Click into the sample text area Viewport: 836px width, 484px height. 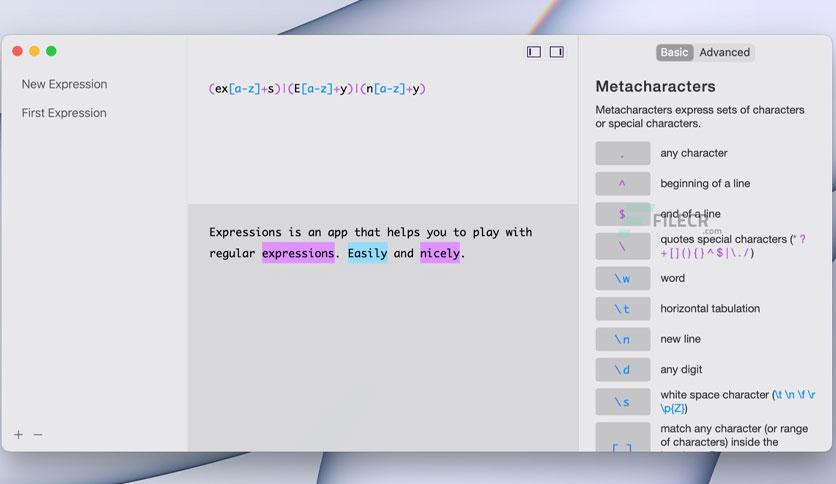click(382, 328)
